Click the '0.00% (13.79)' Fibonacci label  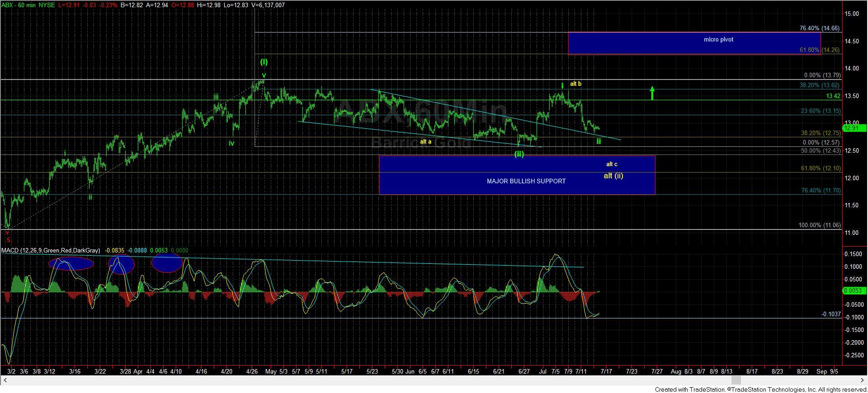pyautogui.click(x=822, y=76)
